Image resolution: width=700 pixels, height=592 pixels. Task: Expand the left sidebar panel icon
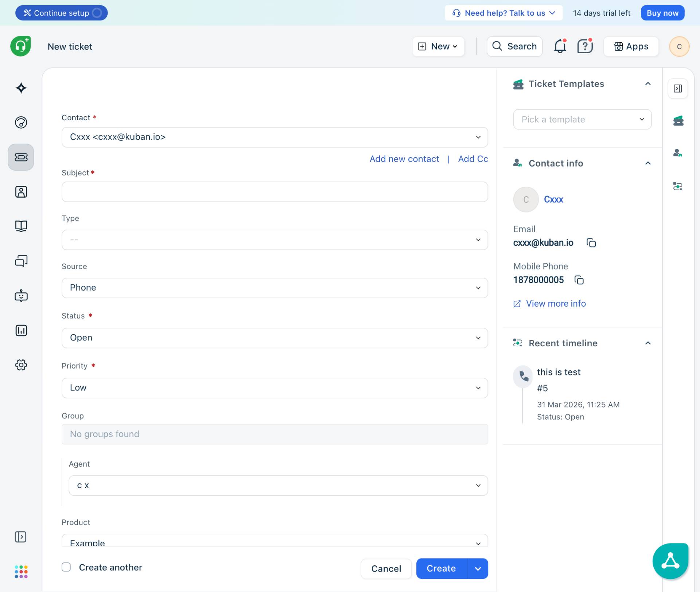(20, 537)
